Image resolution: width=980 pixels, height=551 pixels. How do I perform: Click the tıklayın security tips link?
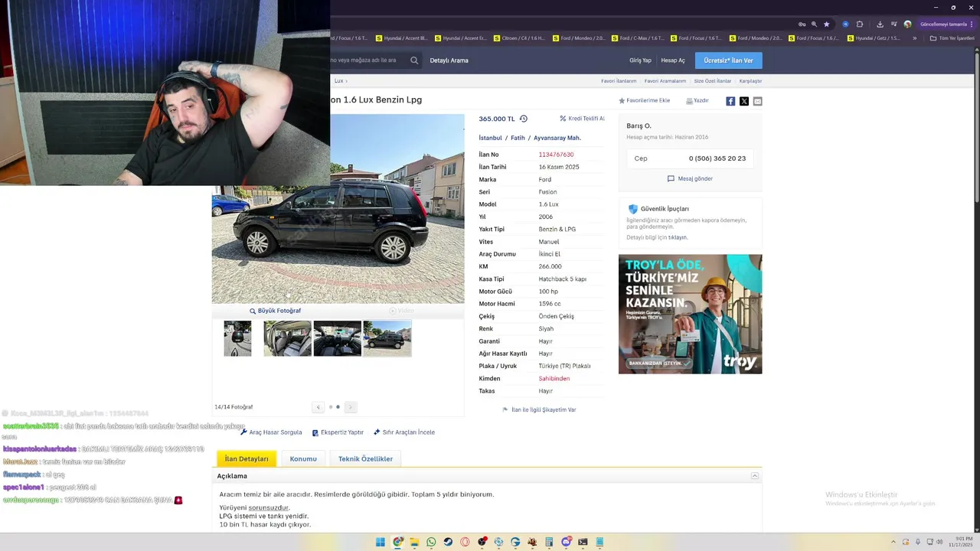(678, 237)
